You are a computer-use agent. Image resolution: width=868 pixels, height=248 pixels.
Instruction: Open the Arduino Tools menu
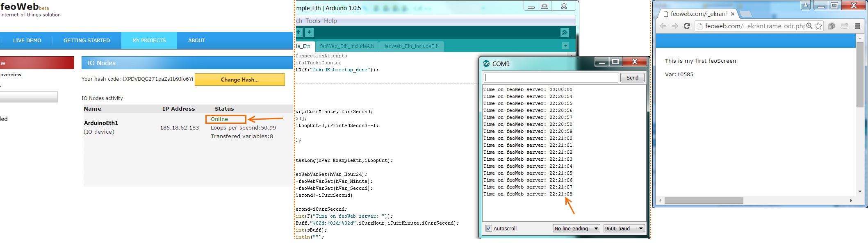pos(312,21)
